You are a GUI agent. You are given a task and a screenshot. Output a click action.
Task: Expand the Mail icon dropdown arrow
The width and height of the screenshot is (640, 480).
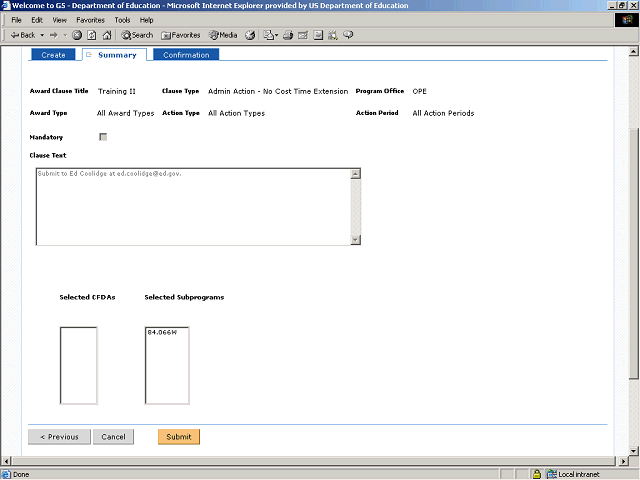pyautogui.click(x=276, y=35)
